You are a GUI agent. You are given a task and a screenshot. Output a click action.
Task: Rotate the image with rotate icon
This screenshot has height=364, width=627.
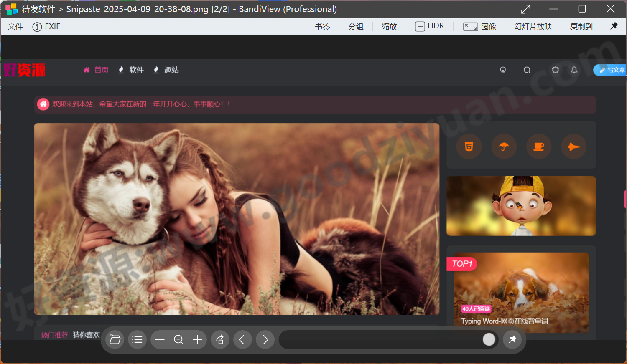[x=220, y=340]
